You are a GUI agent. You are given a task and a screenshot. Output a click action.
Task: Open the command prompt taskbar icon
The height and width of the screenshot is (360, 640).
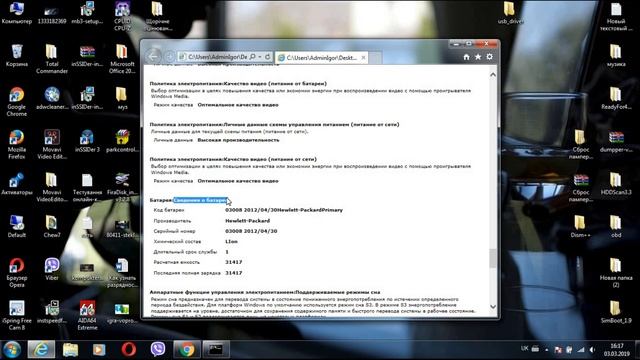(216, 350)
